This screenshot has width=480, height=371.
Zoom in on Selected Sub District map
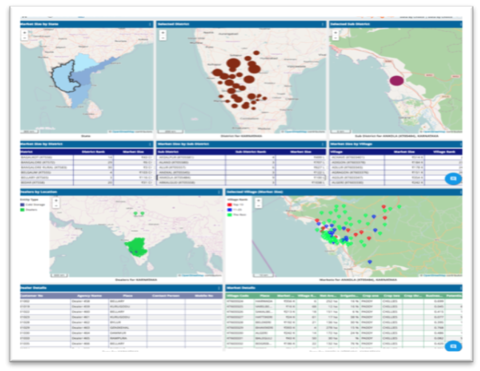[335, 33]
